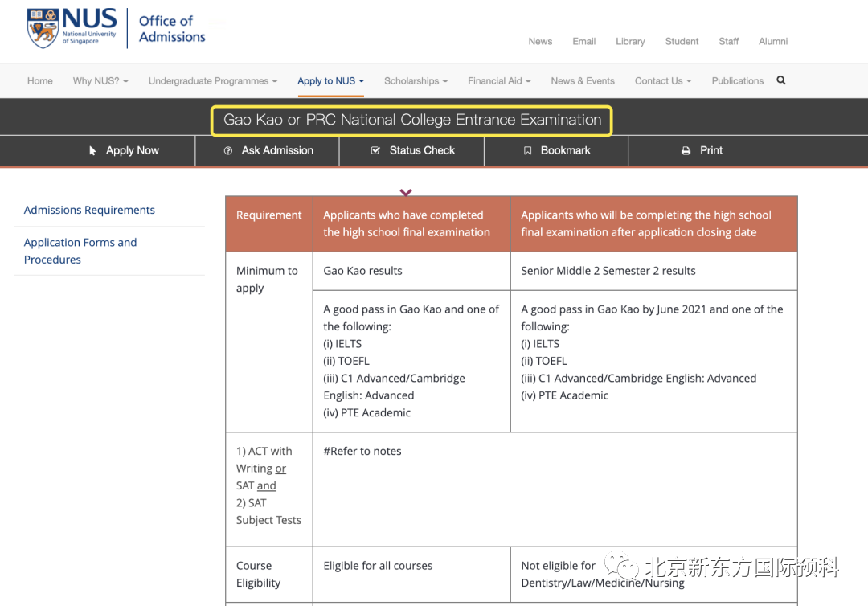Click the NUS logo crest

click(43, 28)
